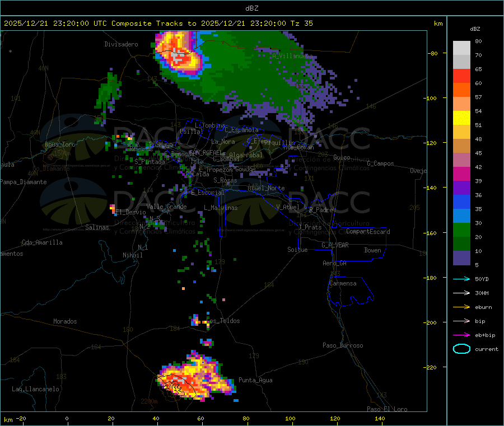Click the large storm cell west of Punta_Agua
504x426 pixels.
(x=196, y=377)
